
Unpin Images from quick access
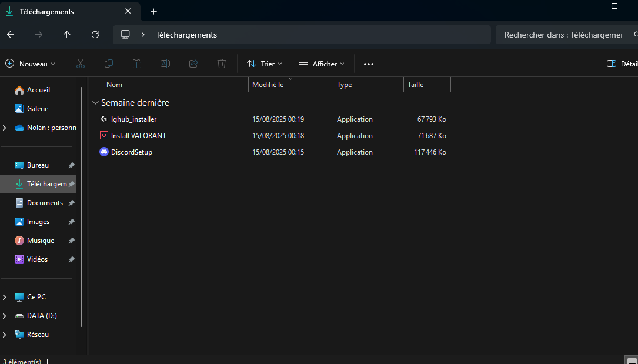click(x=72, y=222)
